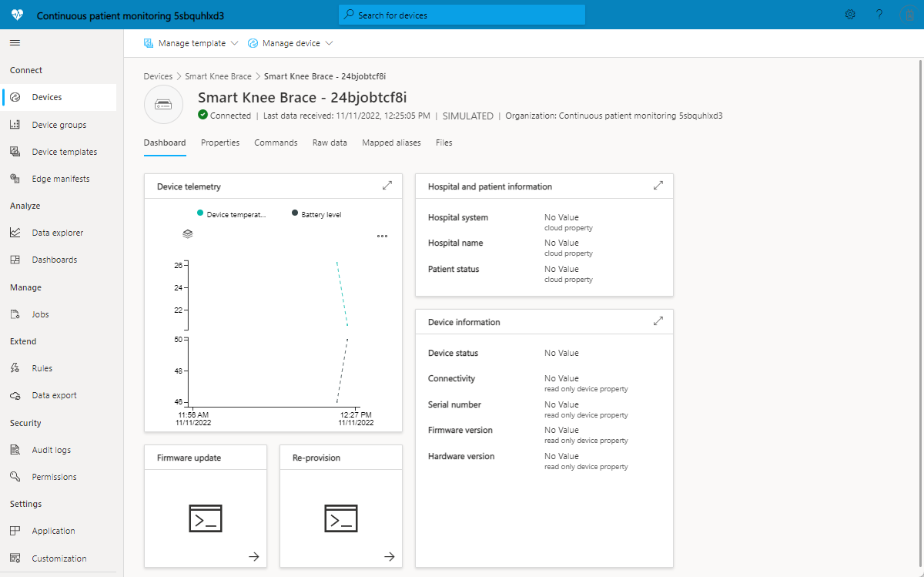Expand Hospital and patient information tile
The height and width of the screenshot is (577, 924).
point(658,186)
